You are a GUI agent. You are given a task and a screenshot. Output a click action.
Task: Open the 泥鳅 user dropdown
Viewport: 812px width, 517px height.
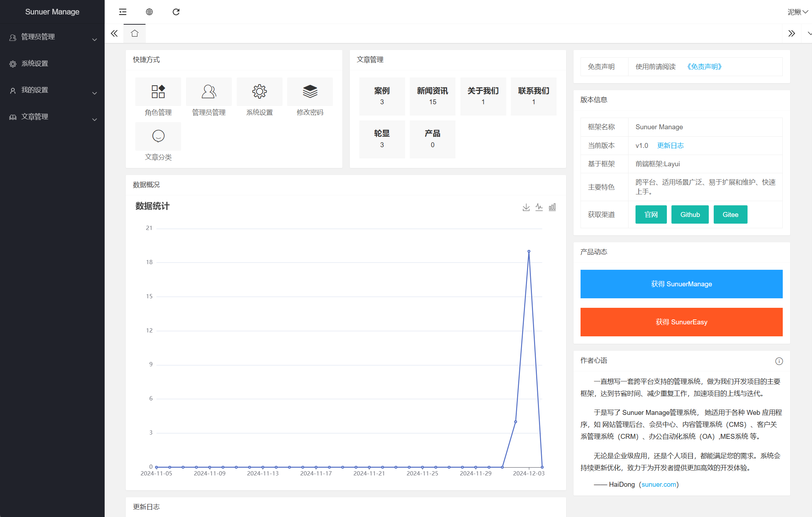pyautogui.click(x=797, y=12)
